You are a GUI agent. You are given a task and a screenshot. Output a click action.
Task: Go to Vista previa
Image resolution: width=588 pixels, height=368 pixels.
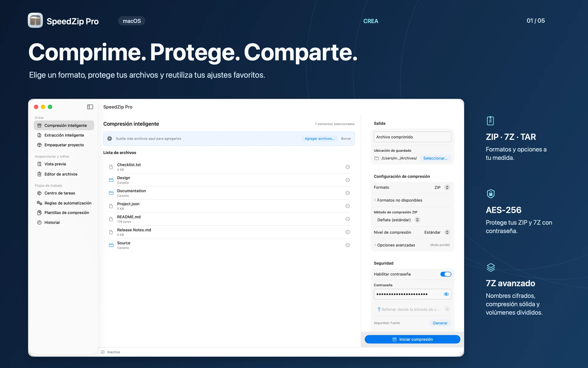64,164
